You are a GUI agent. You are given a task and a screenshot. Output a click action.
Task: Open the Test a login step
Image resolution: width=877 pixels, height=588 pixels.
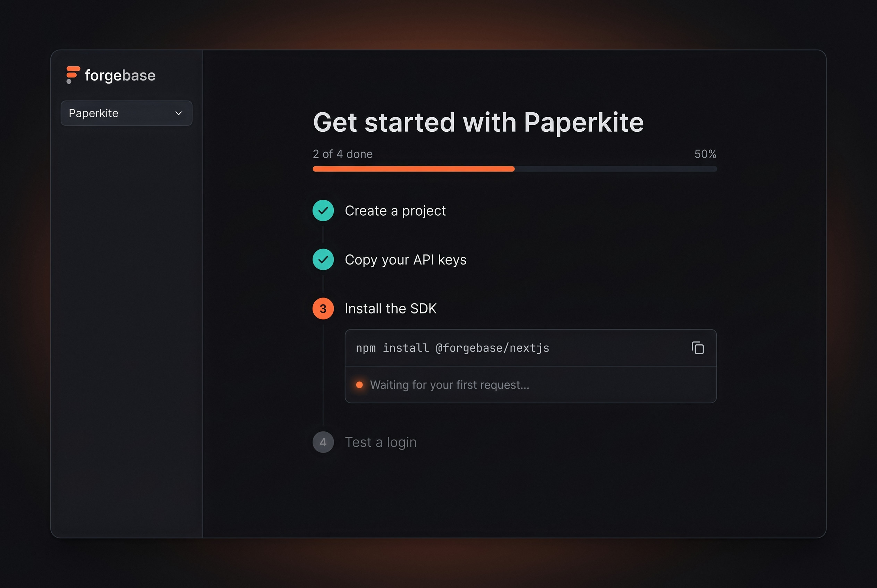(x=381, y=442)
